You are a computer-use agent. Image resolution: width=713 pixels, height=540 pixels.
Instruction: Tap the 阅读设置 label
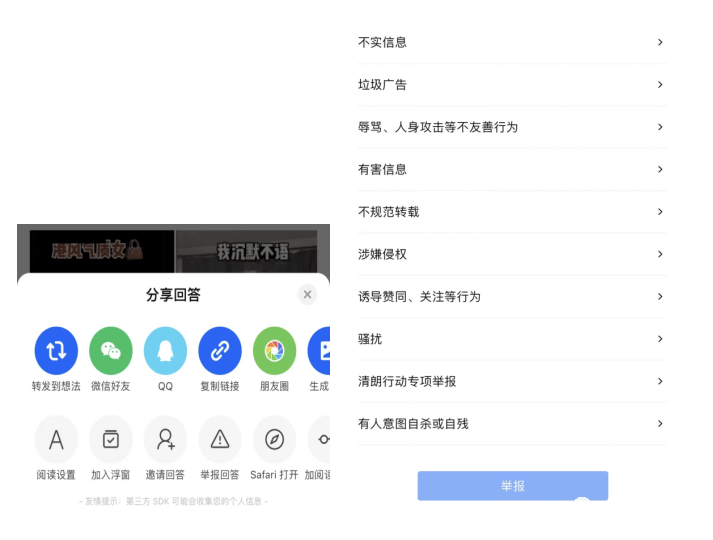point(56,475)
